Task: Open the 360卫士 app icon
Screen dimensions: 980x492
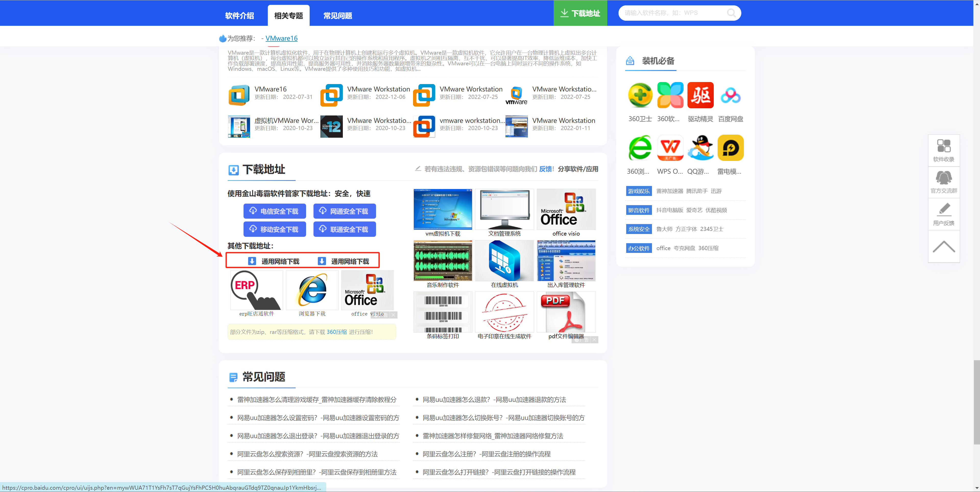Action: [640, 95]
